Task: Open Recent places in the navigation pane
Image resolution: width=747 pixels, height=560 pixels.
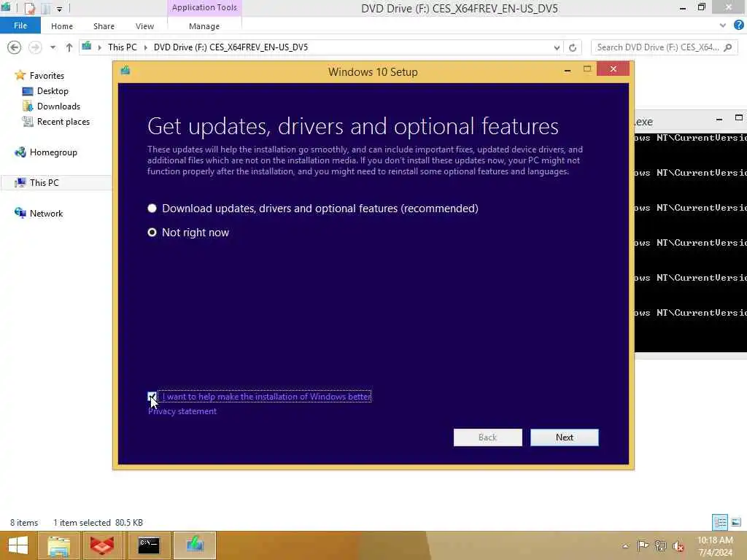Action: [x=63, y=122]
